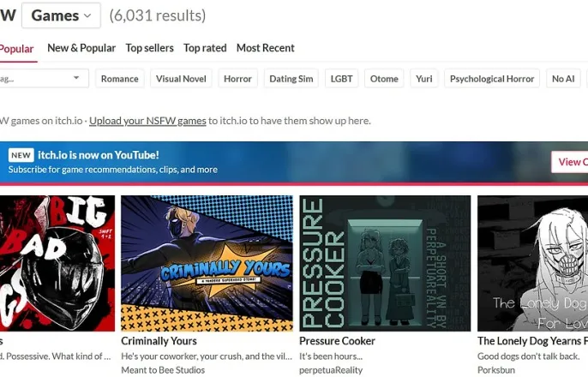
Task: Visit the Meant to Bee Studios author page
Action: [163, 370]
